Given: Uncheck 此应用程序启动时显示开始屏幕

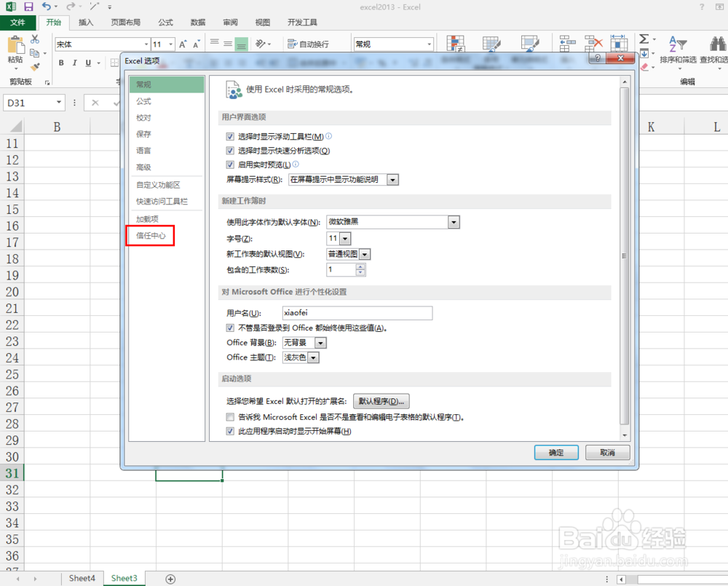Looking at the screenshot, I should [231, 430].
